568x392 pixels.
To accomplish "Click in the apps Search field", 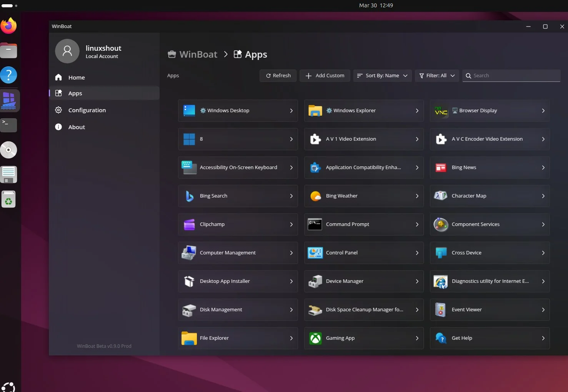I will point(511,76).
